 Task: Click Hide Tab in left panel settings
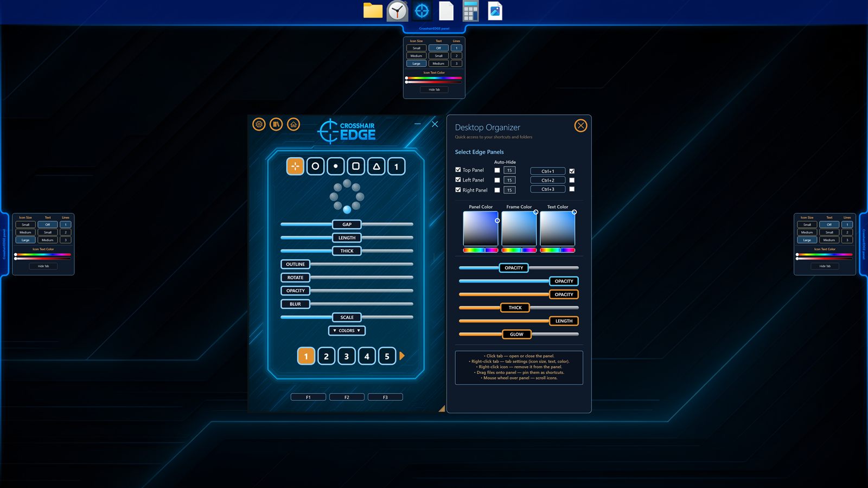click(43, 266)
